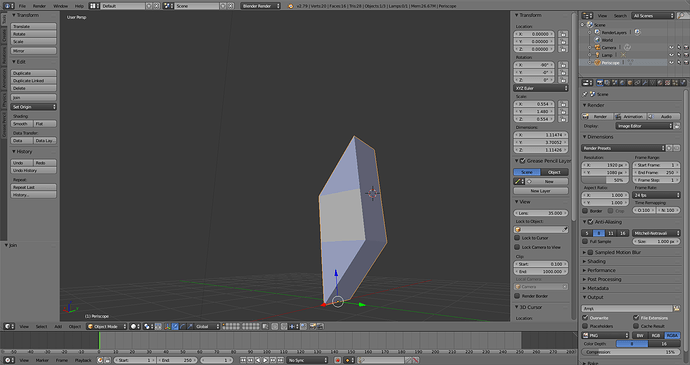The height and width of the screenshot is (365, 690).
Task: Expand the Shading panel
Action: coord(596,261)
